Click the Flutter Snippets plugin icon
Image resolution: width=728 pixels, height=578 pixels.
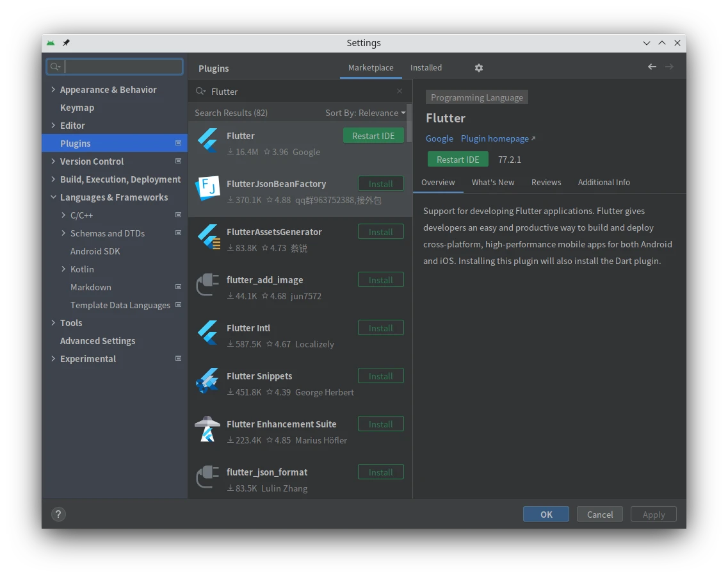point(207,381)
